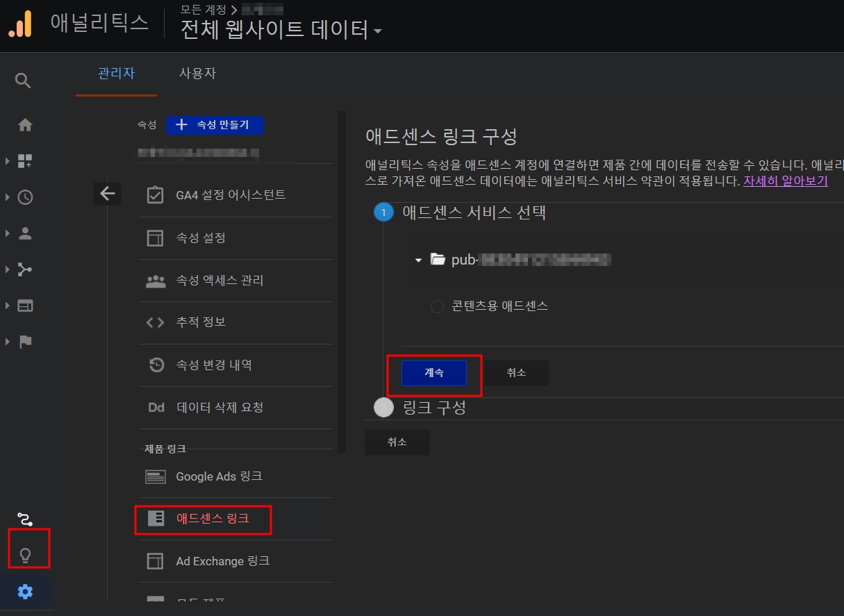The width and height of the screenshot is (844, 616).
Task: Click the 속성 액세스 관리 people icon
Action: point(156,281)
